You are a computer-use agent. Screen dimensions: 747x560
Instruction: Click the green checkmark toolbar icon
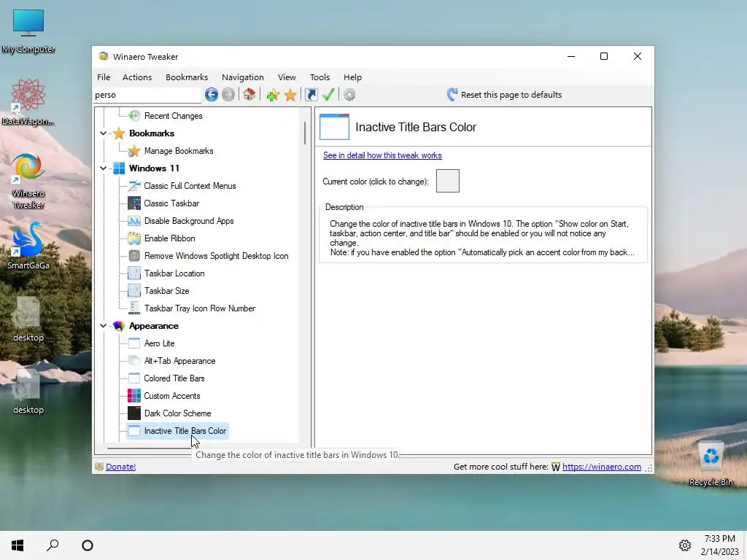328,95
